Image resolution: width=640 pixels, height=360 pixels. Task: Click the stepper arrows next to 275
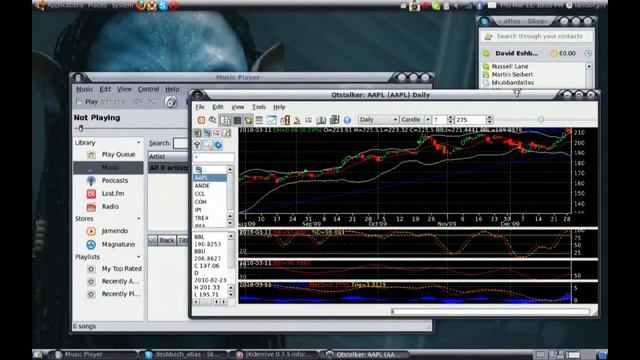[490, 120]
